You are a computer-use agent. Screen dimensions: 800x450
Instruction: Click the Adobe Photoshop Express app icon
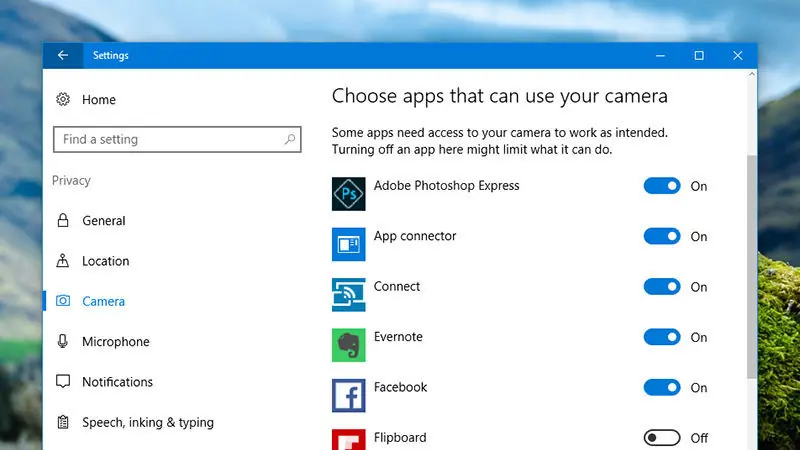(348, 194)
